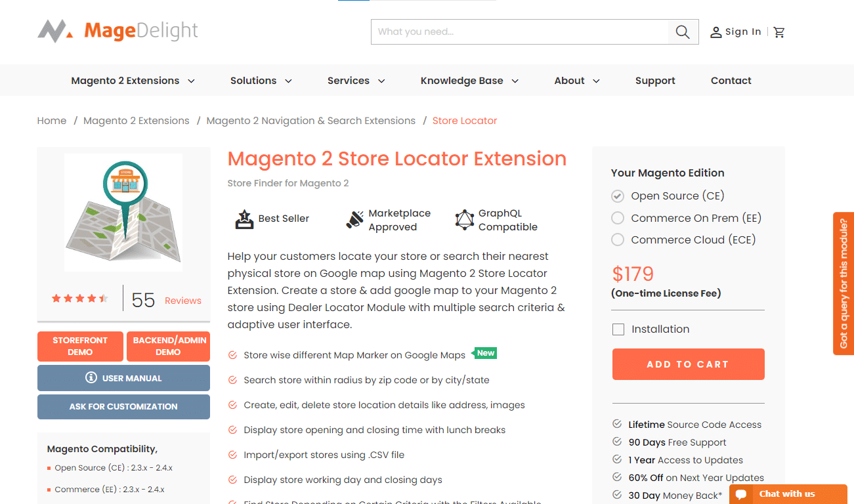Open the Backend/Admin Demo
The width and height of the screenshot is (854, 504).
coord(169,346)
